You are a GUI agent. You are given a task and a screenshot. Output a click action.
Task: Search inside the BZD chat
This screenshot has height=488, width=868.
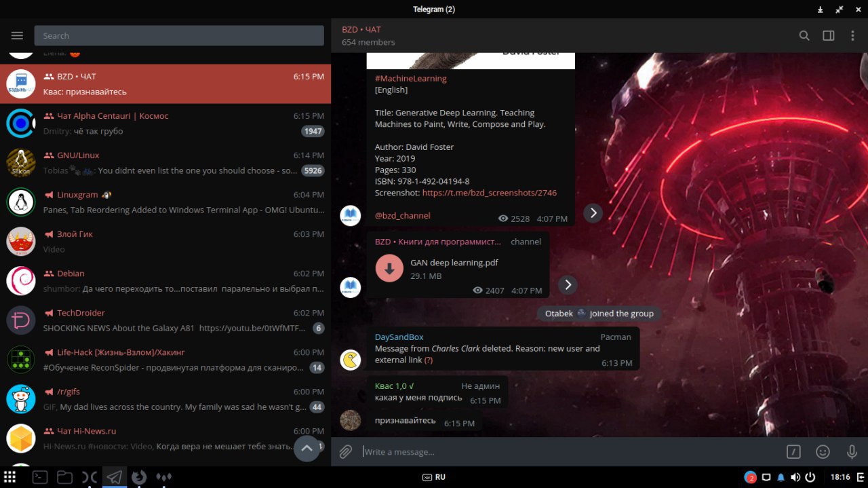pos(804,36)
